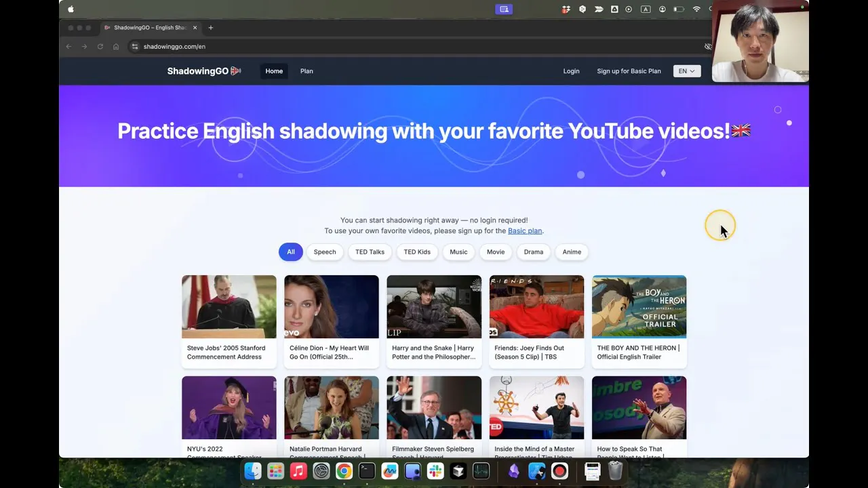Select the ShadowingGO browser tab
This screenshot has height=488, width=868.
point(151,28)
